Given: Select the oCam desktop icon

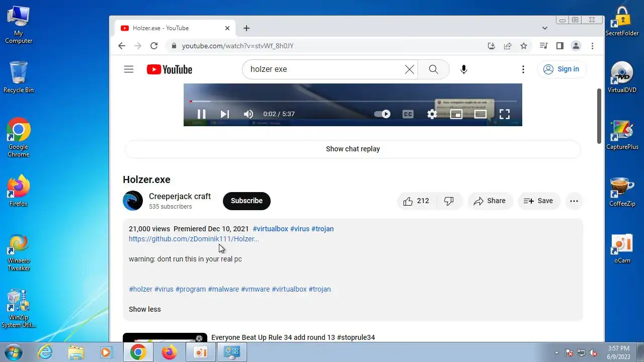Looking at the screenshot, I should click(x=622, y=249).
